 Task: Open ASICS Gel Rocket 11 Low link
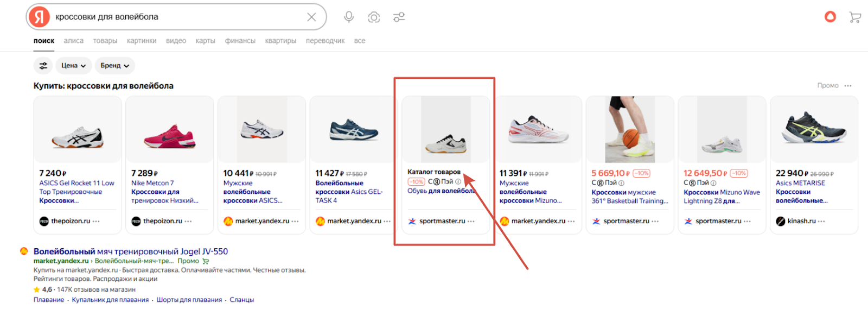76,184
